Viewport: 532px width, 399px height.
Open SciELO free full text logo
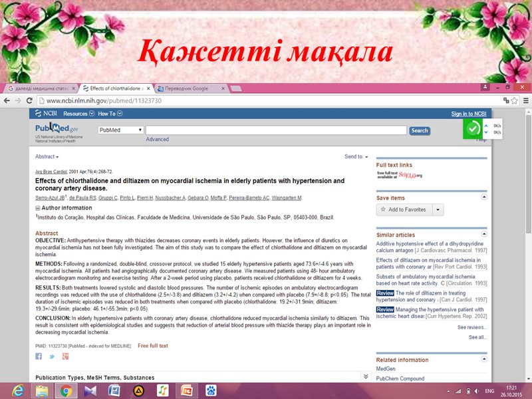point(400,175)
